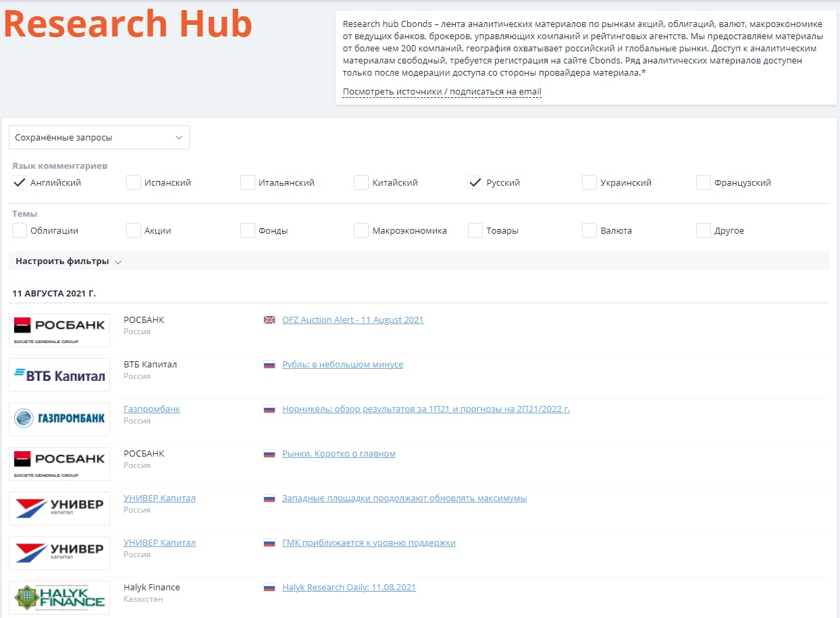Click the ВТБ Капитал company name

[150, 365]
